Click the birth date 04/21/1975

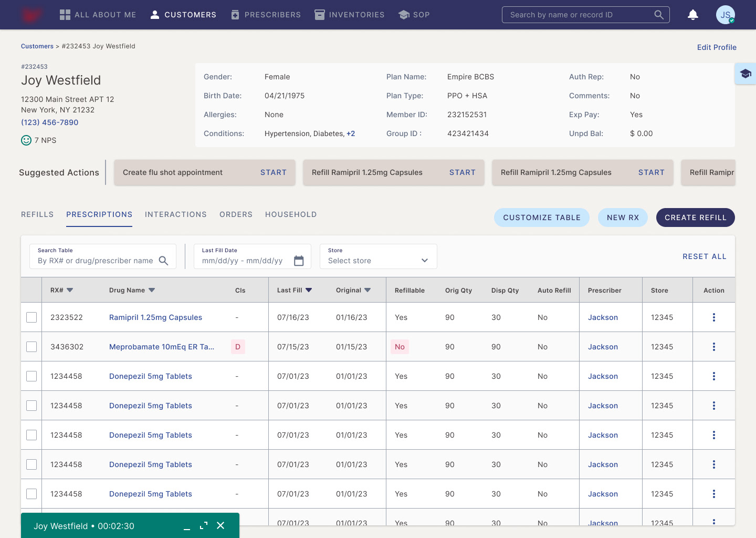285,96
